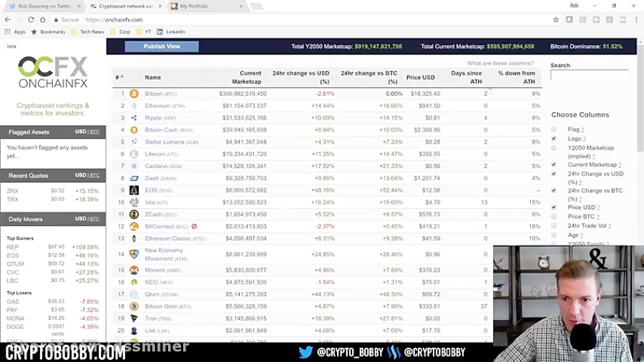Switch Recent Quotes to BTC
The width and height of the screenshot is (644, 362).
click(x=95, y=175)
